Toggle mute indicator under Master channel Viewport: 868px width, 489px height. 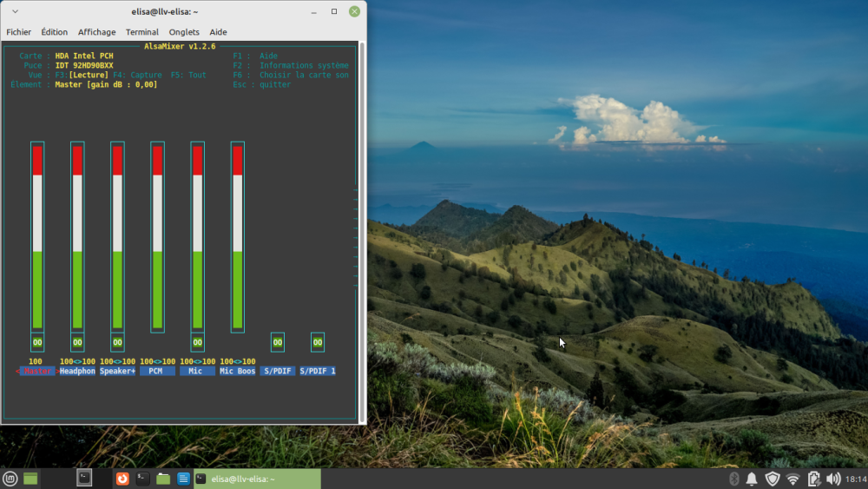[x=37, y=342]
